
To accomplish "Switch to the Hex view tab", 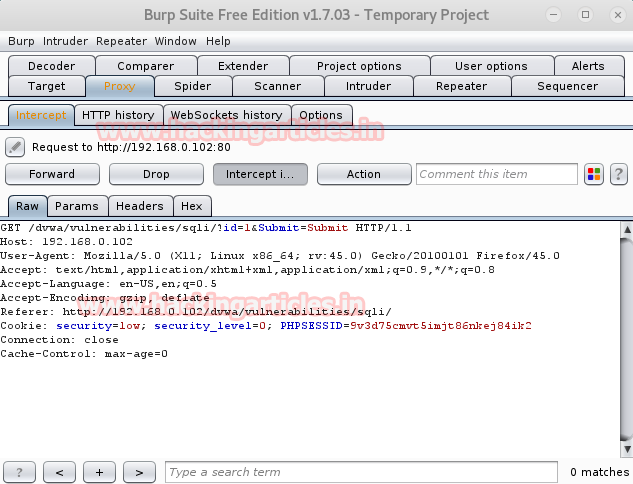I will [x=192, y=206].
